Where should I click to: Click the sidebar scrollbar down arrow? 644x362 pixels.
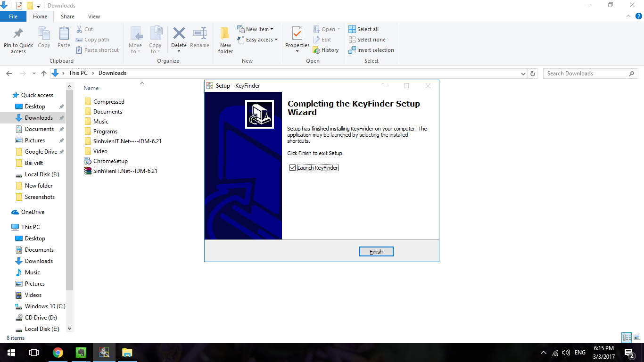point(70,329)
